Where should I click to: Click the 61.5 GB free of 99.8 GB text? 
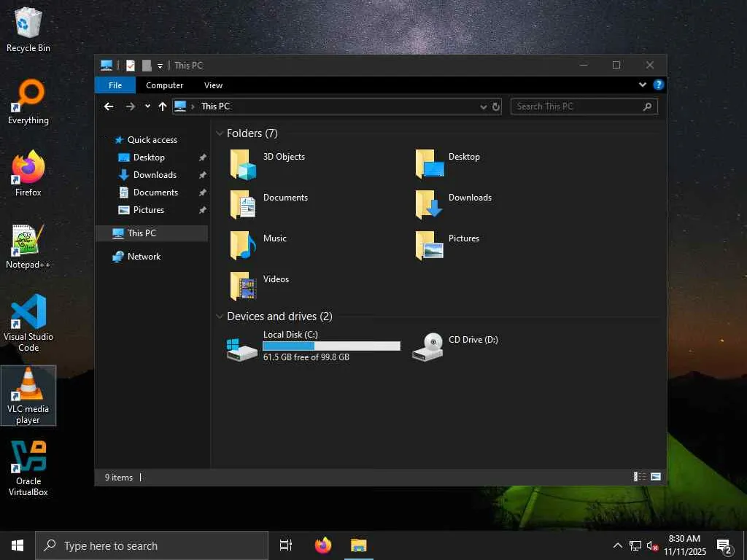[x=306, y=357]
